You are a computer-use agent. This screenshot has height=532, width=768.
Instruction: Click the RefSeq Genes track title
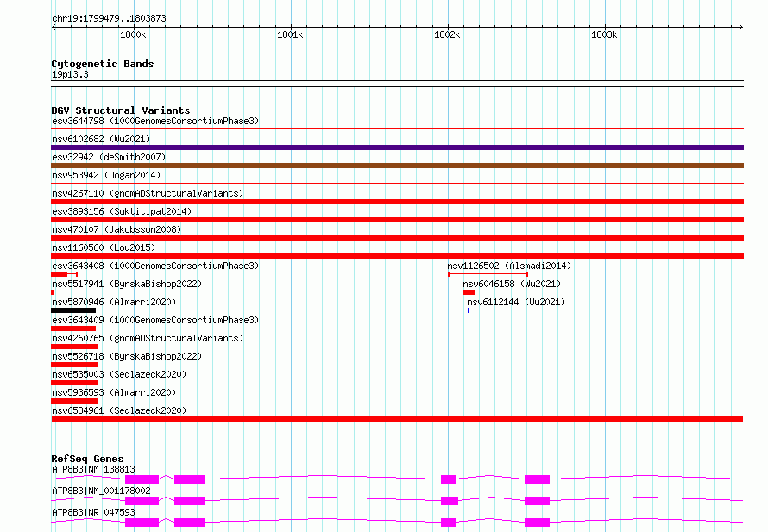tap(87, 459)
